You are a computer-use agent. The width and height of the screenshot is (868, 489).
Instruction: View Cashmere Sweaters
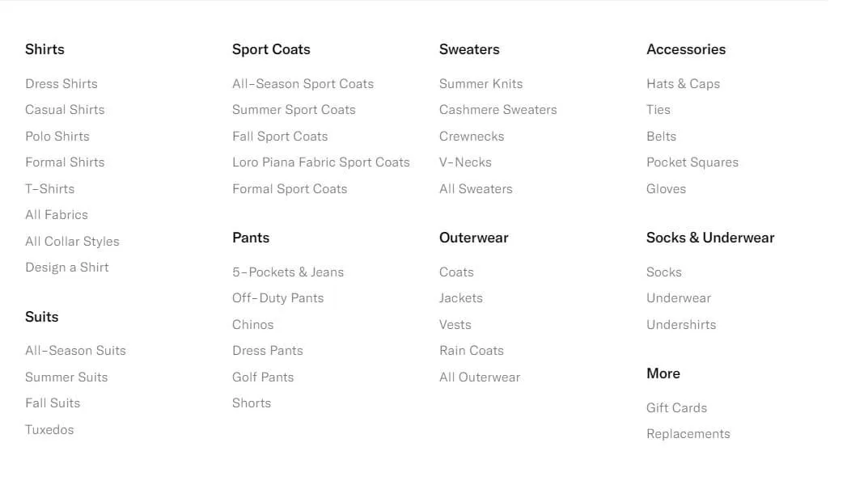coord(498,109)
